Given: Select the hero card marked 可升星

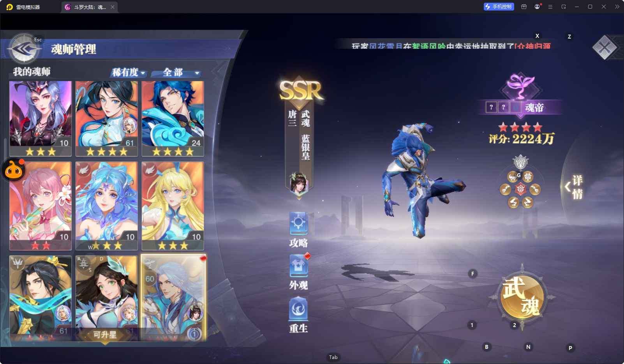Looking at the screenshot, I should [x=107, y=298].
